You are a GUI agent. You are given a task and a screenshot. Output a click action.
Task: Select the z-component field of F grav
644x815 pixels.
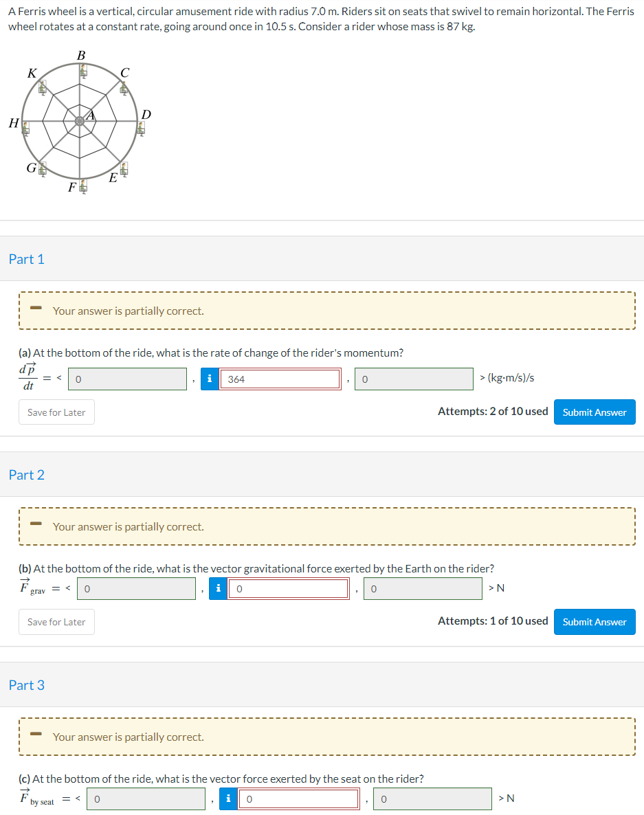(423, 588)
